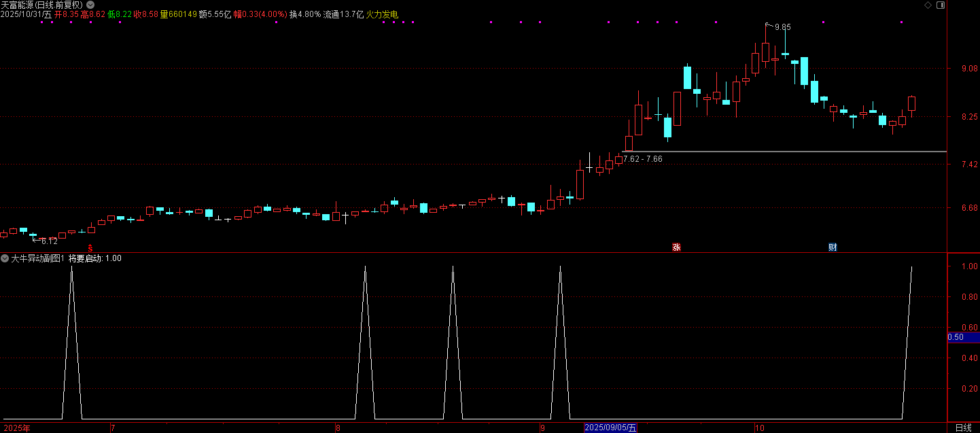Click the 低8.22 low price readout

tap(120, 14)
